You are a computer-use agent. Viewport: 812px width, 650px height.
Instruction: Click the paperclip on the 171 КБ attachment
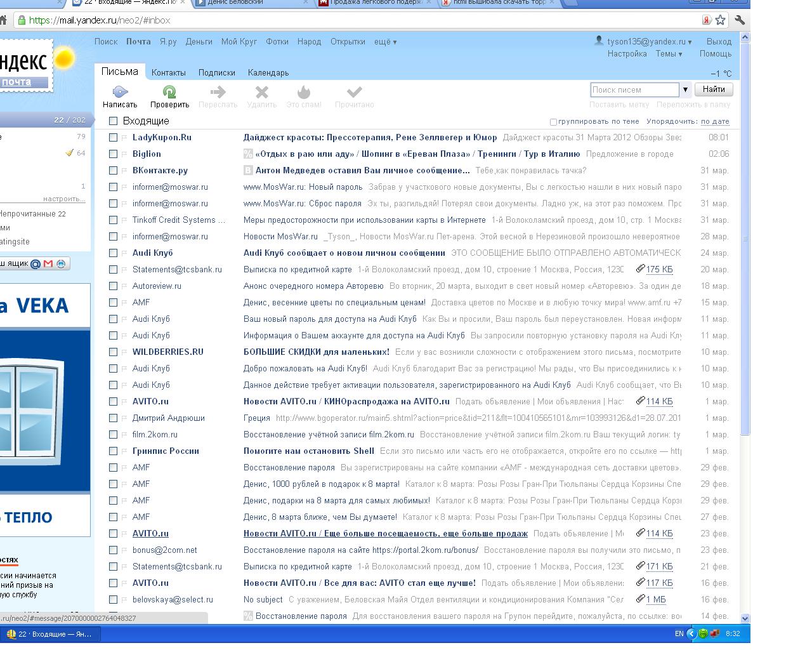coord(641,566)
